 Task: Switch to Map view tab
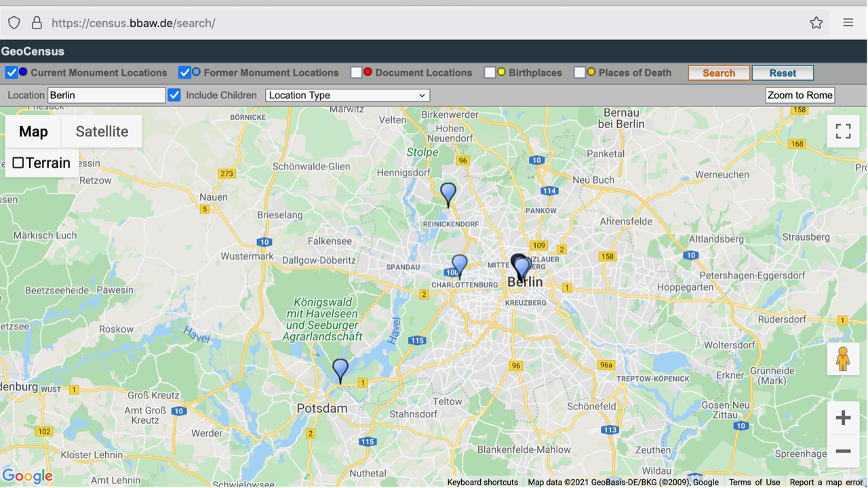tap(33, 131)
